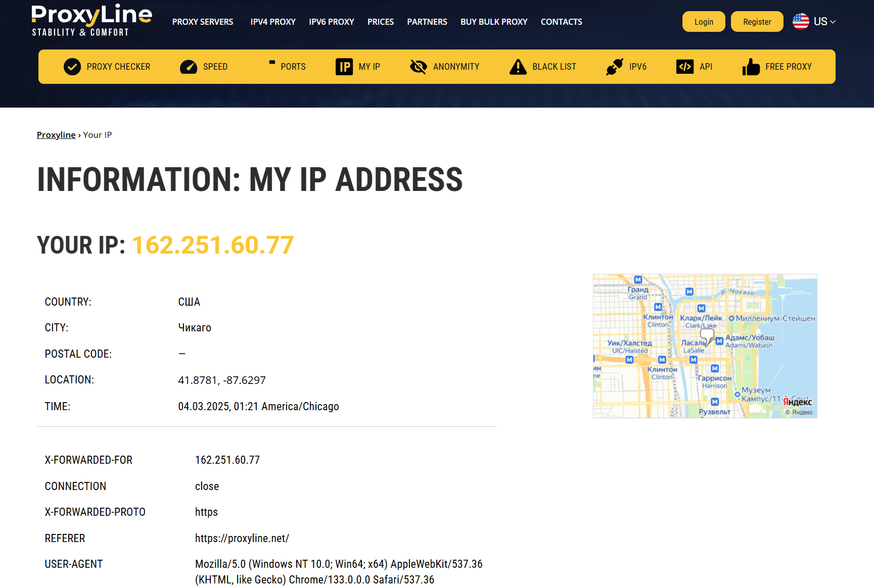Click the Proxy Checker checkmark icon
The width and height of the screenshot is (874, 588).
click(72, 67)
